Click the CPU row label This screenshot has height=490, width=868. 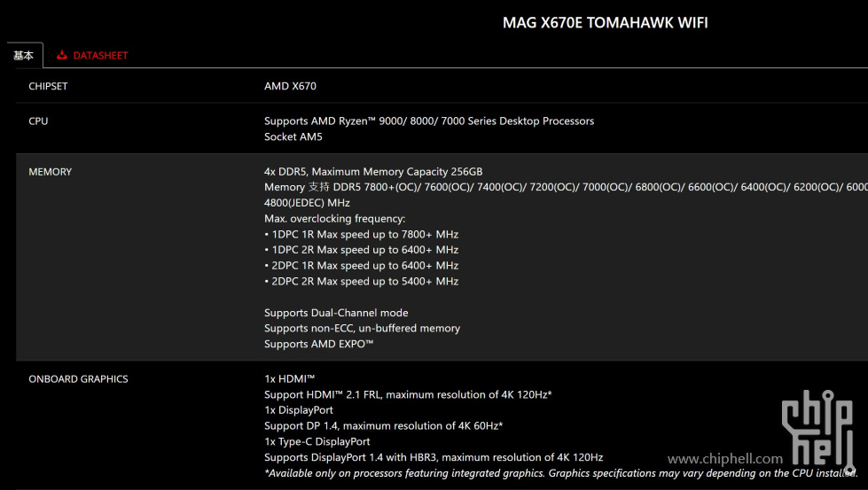(x=38, y=121)
